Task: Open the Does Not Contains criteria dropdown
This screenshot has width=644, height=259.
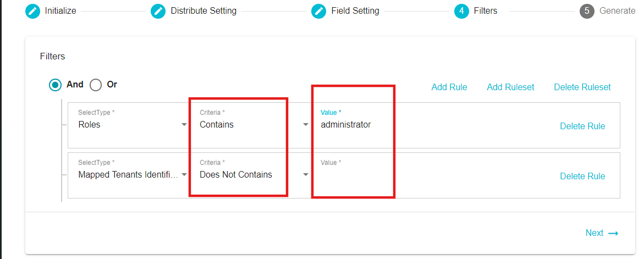Action: (x=254, y=175)
